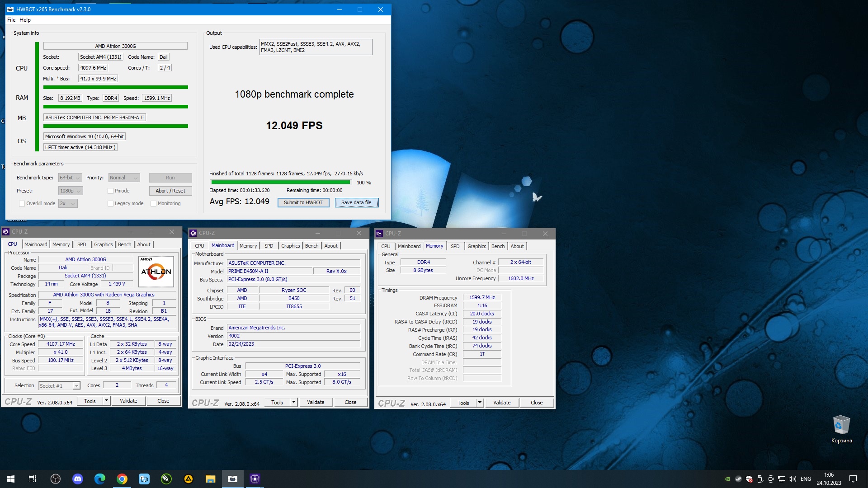Open the blue screen-recorder app on the taskbar
The image size is (868, 488).
(x=144, y=479)
